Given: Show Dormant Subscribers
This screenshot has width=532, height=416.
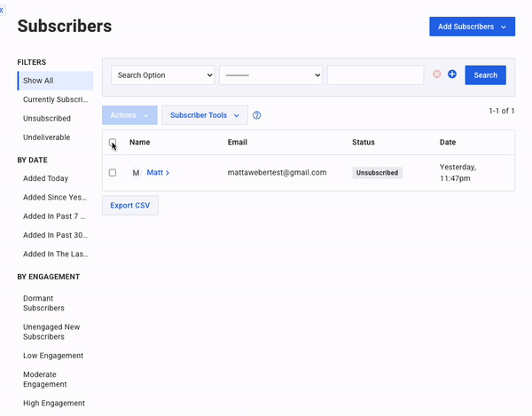Looking at the screenshot, I should [x=44, y=302].
